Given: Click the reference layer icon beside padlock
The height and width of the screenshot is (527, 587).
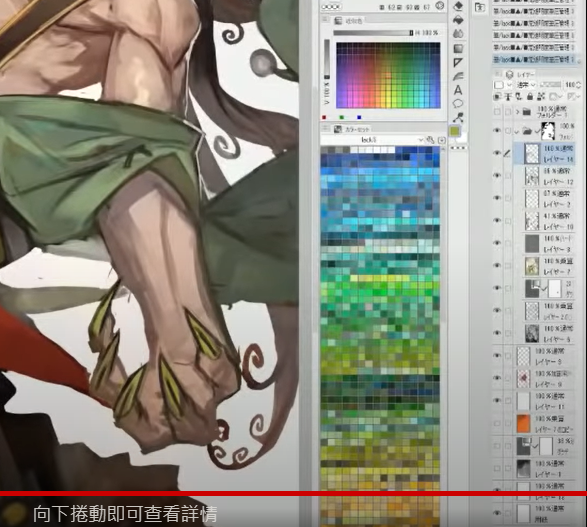Looking at the screenshot, I should tap(519, 97).
